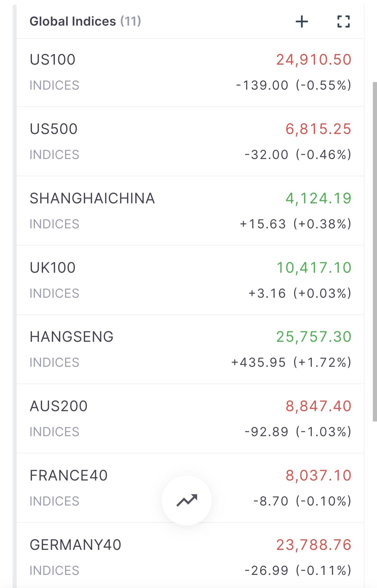Screen dimensions: 377x588
Task: Expand Global Indices to fullscreen
Action: [x=343, y=21]
